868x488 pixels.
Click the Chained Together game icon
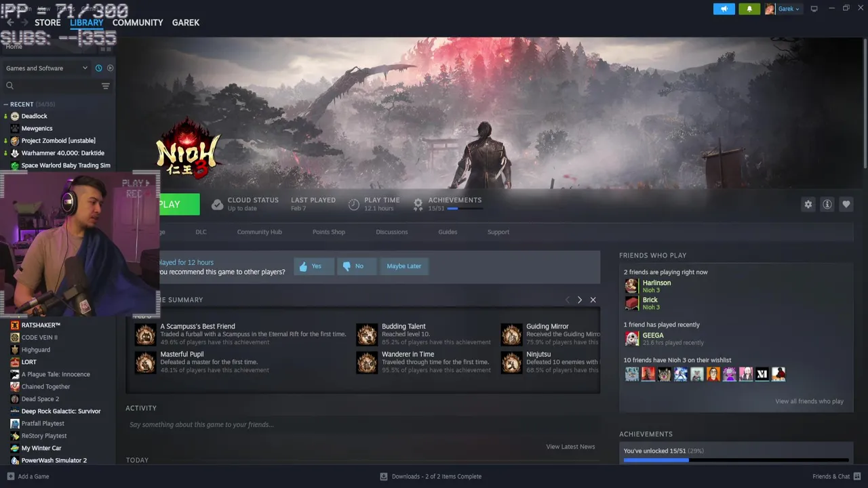tap(15, 386)
